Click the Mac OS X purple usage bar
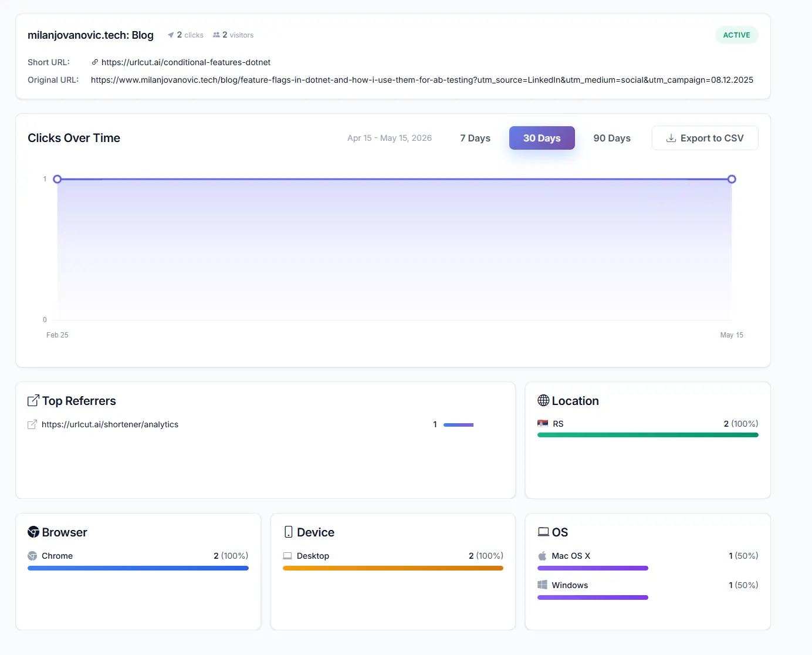 pyautogui.click(x=593, y=568)
